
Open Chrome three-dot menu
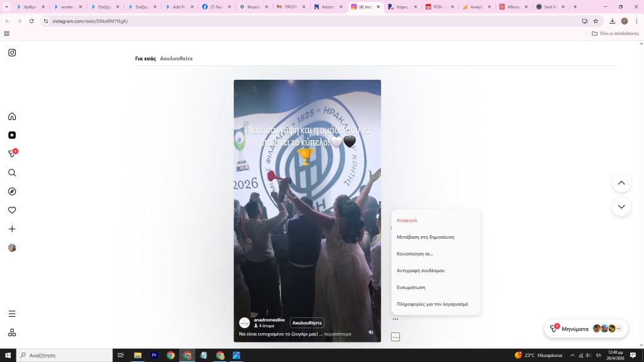(636, 21)
